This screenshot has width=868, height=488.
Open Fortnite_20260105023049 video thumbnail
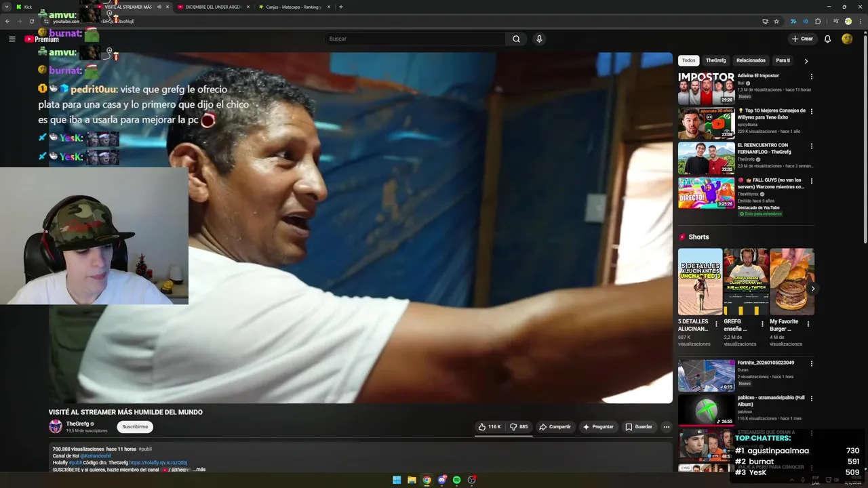pos(706,375)
